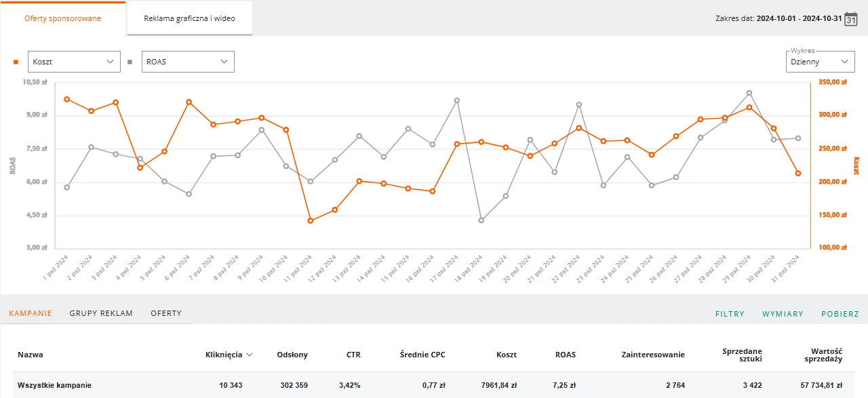Open the GRUPY REKLAM tab

pyautogui.click(x=101, y=313)
